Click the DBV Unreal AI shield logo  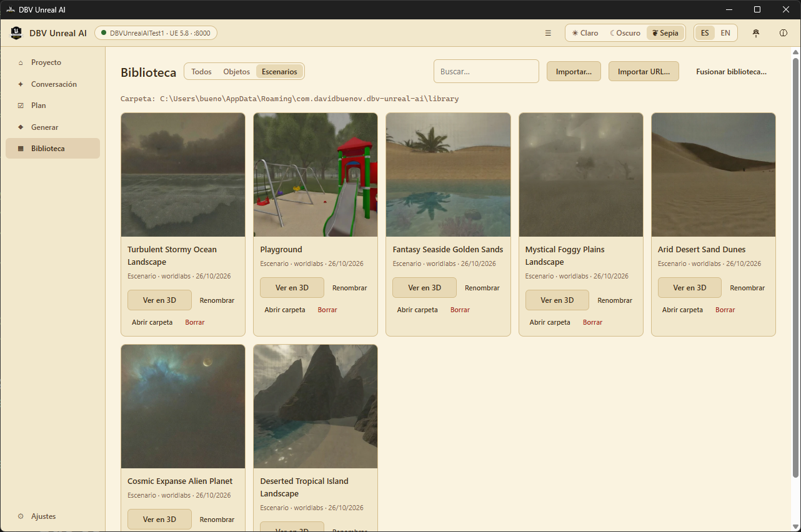tap(16, 33)
